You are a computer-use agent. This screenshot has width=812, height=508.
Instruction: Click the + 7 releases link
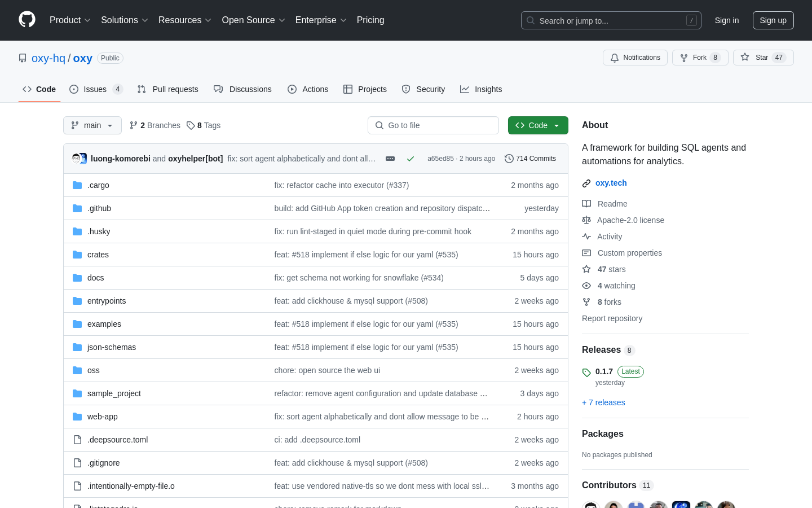(x=603, y=402)
